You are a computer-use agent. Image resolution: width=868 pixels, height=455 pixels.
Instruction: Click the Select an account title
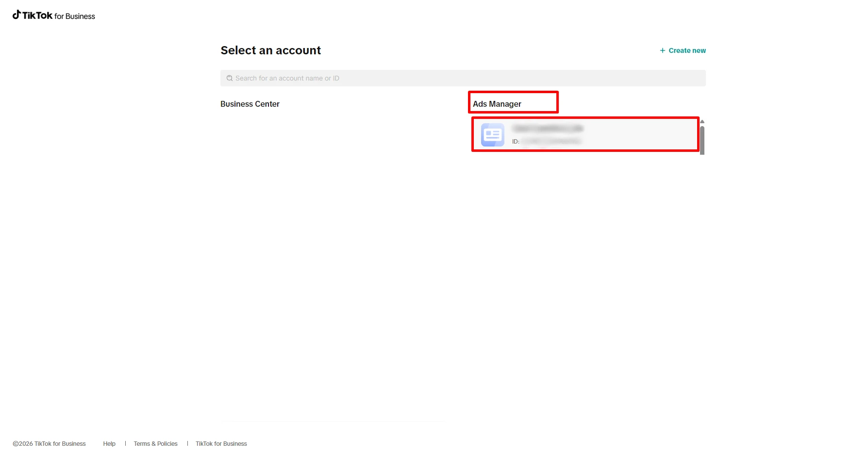271,50
